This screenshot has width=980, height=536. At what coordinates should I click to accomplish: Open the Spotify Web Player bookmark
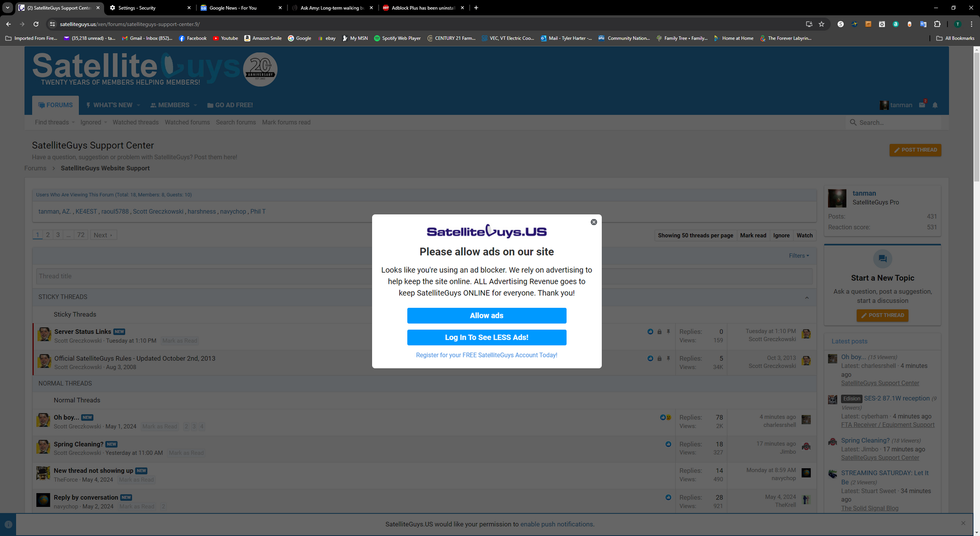pyautogui.click(x=397, y=38)
